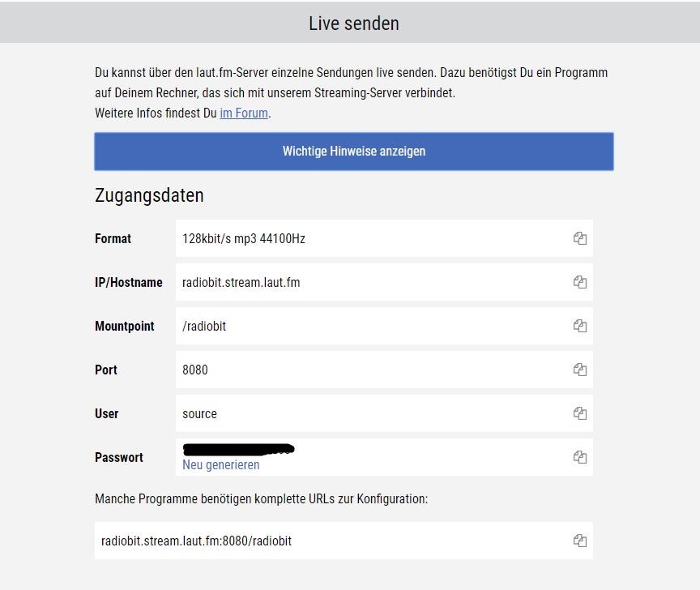Copy the complete URL radiobit.stream.laut.fm:8080/radiobit
This screenshot has height=590, width=700.
[580, 541]
